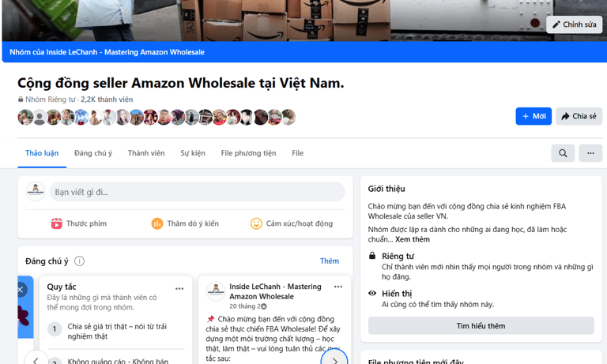Click the Thêm link in Đáng chú ý section
The image size is (607, 364).
(x=330, y=261)
